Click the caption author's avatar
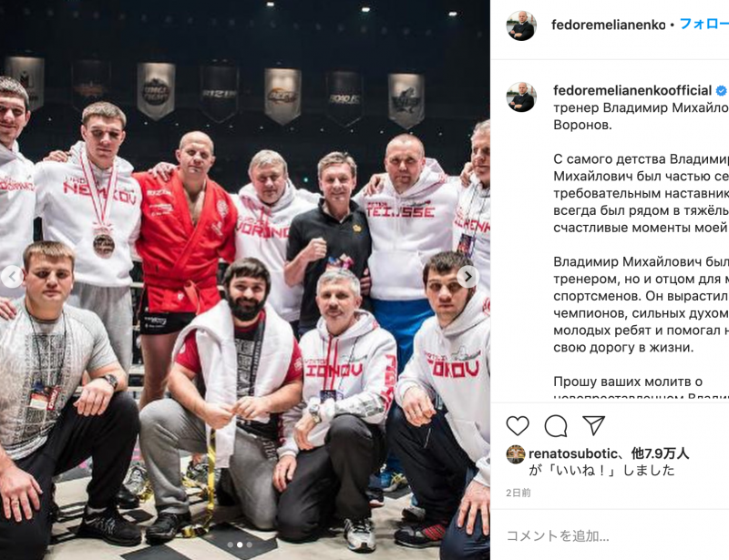Viewport: 729px width, 560px height. click(x=521, y=97)
